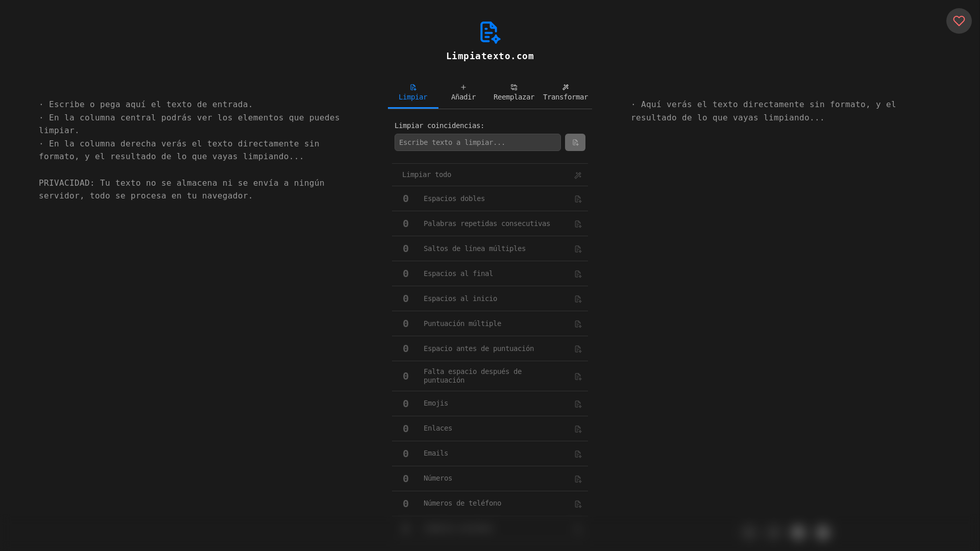Clean Espacios al inicio via its icon
Viewport: 980px width, 551px height.
[x=578, y=299]
